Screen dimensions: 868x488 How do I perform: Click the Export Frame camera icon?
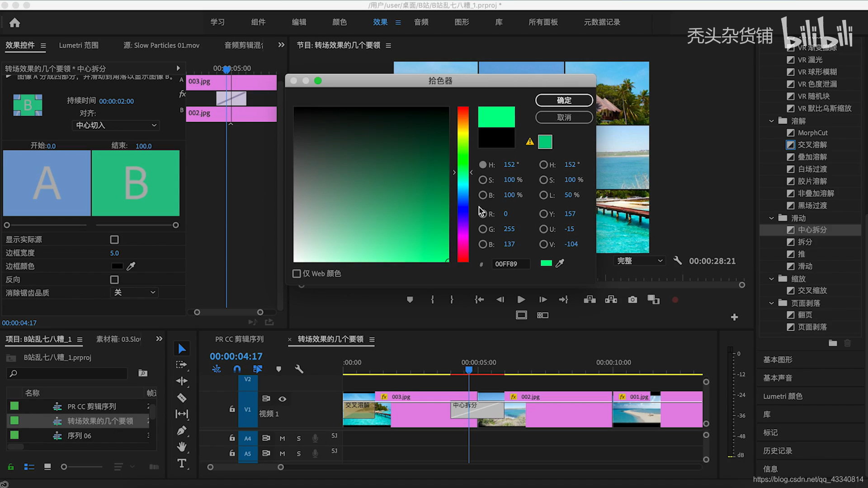632,300
